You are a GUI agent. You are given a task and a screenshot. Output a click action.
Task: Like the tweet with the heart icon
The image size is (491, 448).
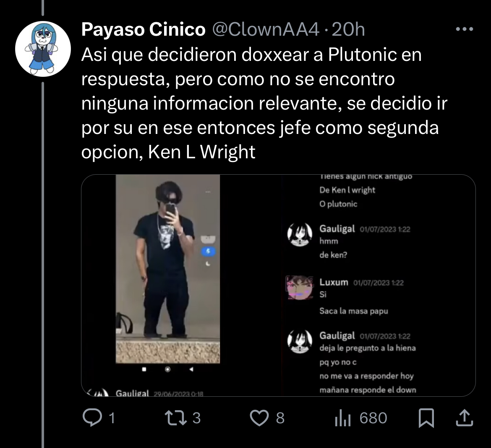pos(259,418)
